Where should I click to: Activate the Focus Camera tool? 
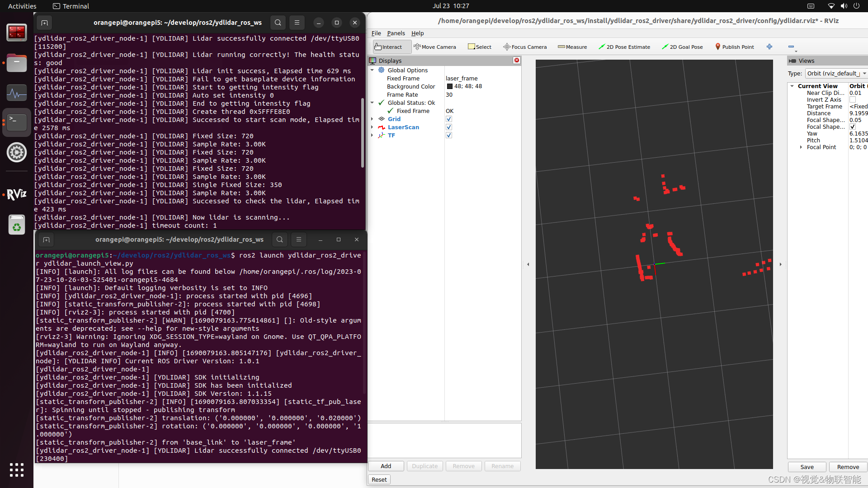[525, 47]
